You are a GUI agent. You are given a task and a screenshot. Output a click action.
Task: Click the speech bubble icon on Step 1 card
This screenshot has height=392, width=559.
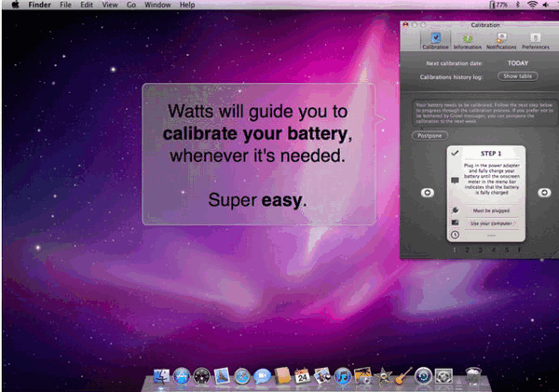pos(455,181)
